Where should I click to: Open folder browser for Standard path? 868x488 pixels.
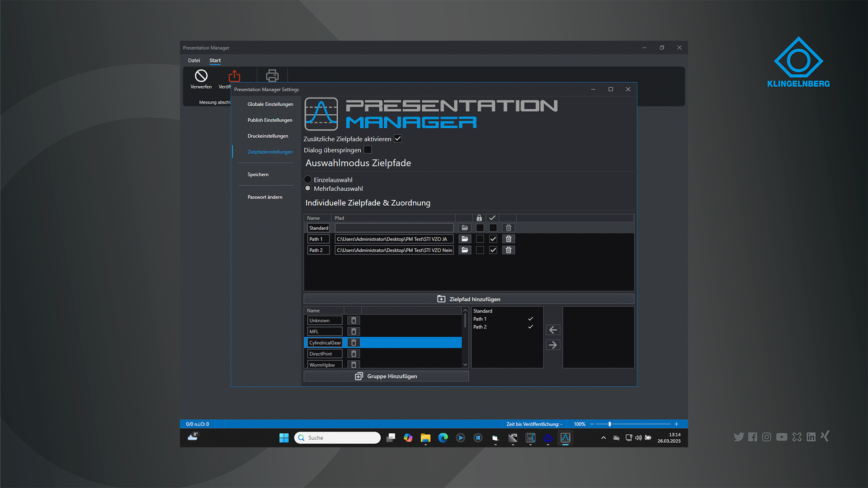465,228
